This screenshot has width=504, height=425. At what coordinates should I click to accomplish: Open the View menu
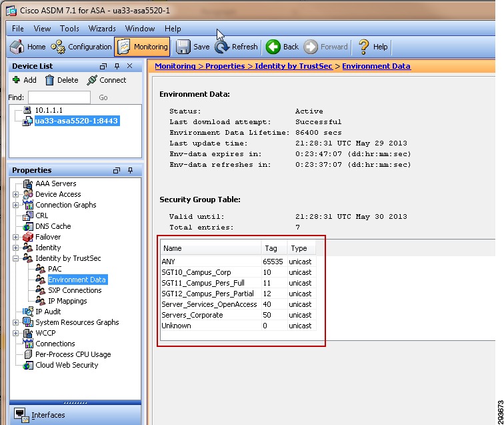[42, 29]
